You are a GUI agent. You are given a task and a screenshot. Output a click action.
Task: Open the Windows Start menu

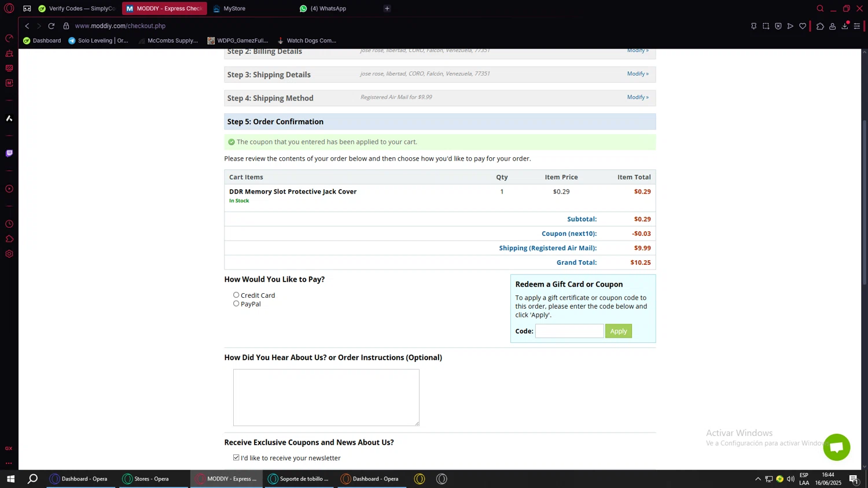(x=10, y=479)
